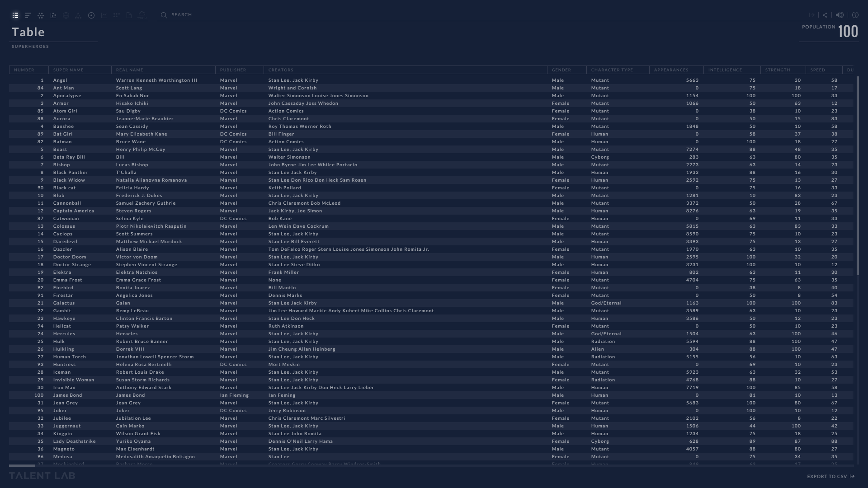868x488 pixels.
Task: Click the share icon
Action: 825,15
